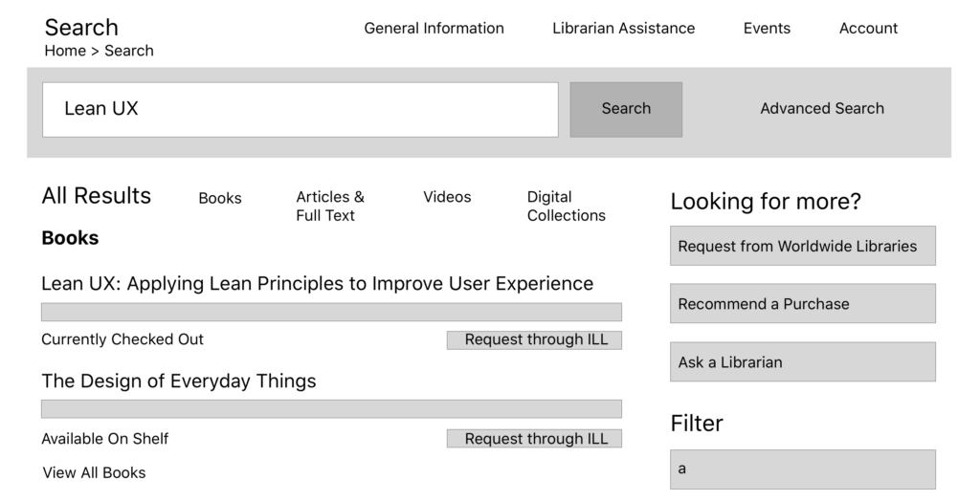Open The Design of Everyday Things
980x501 pixels.
click(179, 381)
